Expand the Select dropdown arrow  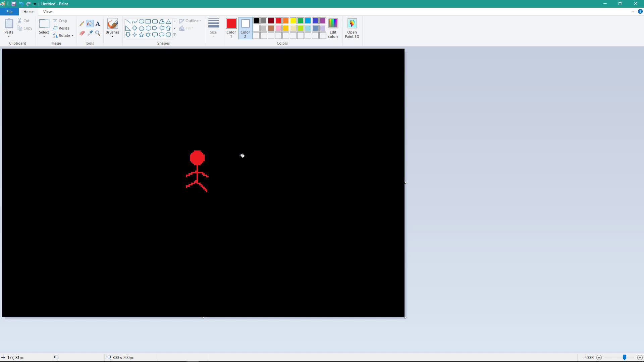coord(44,36)
